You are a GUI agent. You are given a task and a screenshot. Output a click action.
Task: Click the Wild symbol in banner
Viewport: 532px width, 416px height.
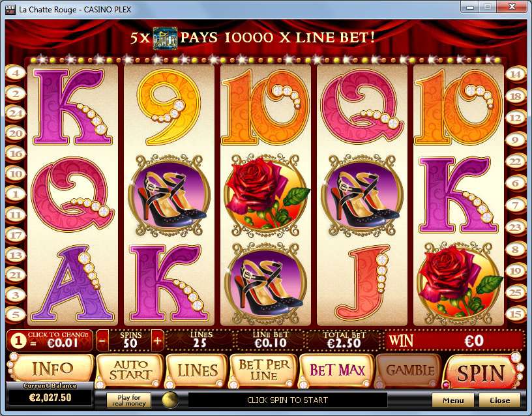point(165,38)
